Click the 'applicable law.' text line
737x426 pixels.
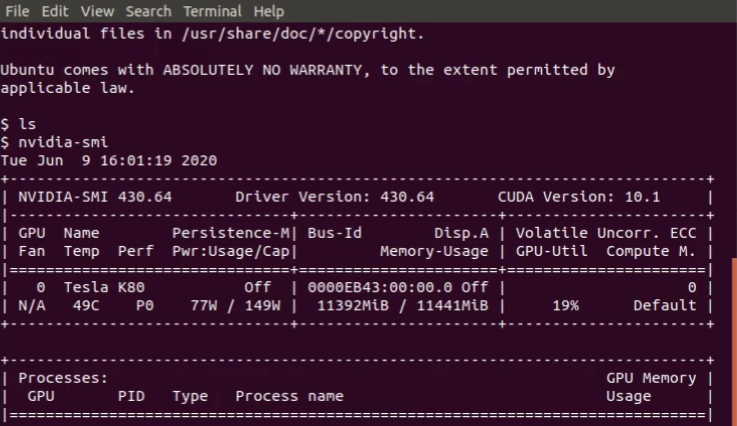68,88
